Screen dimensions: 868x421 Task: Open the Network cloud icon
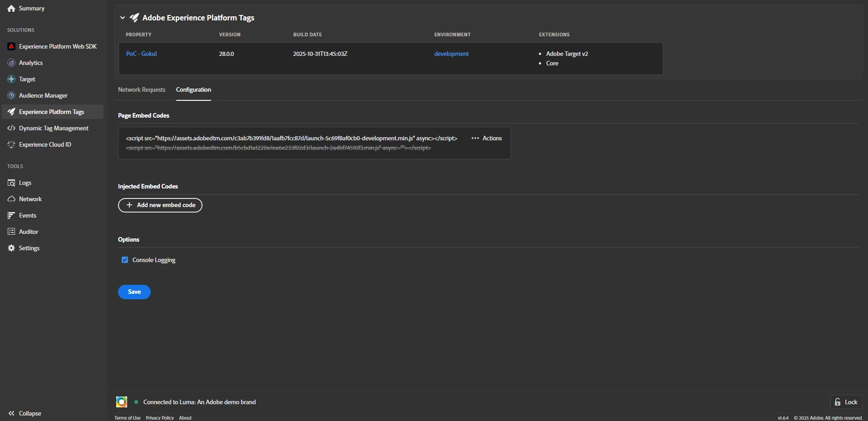point(11,199)
